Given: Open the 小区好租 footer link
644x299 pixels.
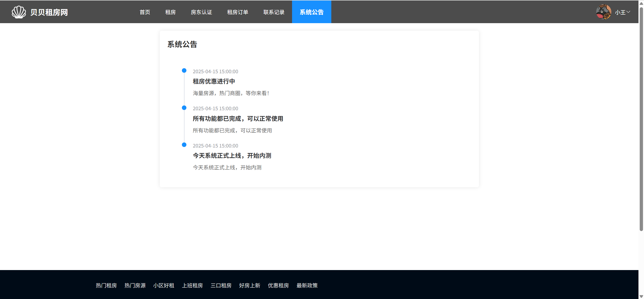Looking at the screenshot, I should point(164,285).
